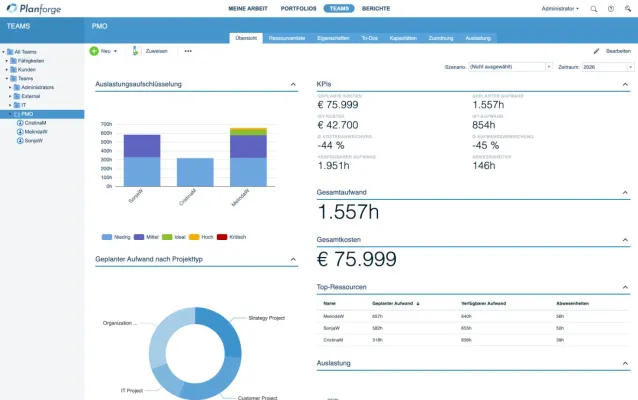The height and width of the screenshot is (400, 638).
Task: Click the All Teams folder icon
Action: (10, 52)
